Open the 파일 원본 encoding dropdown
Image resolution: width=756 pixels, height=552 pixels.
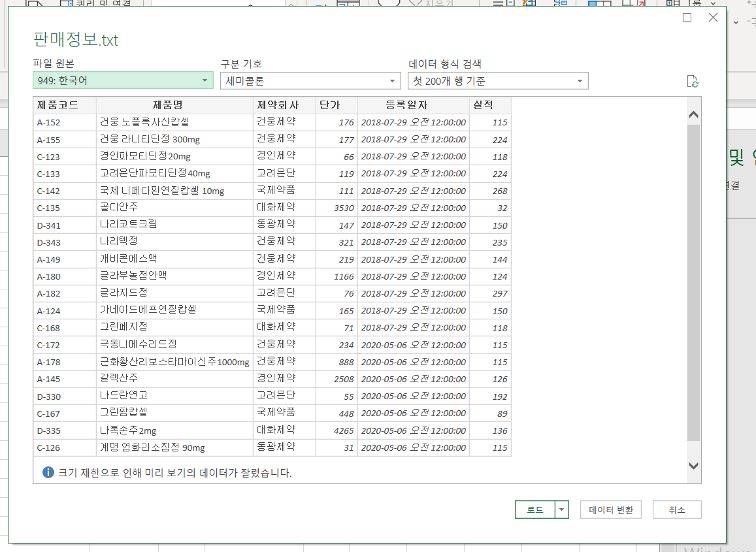click(x=123, y=81)
